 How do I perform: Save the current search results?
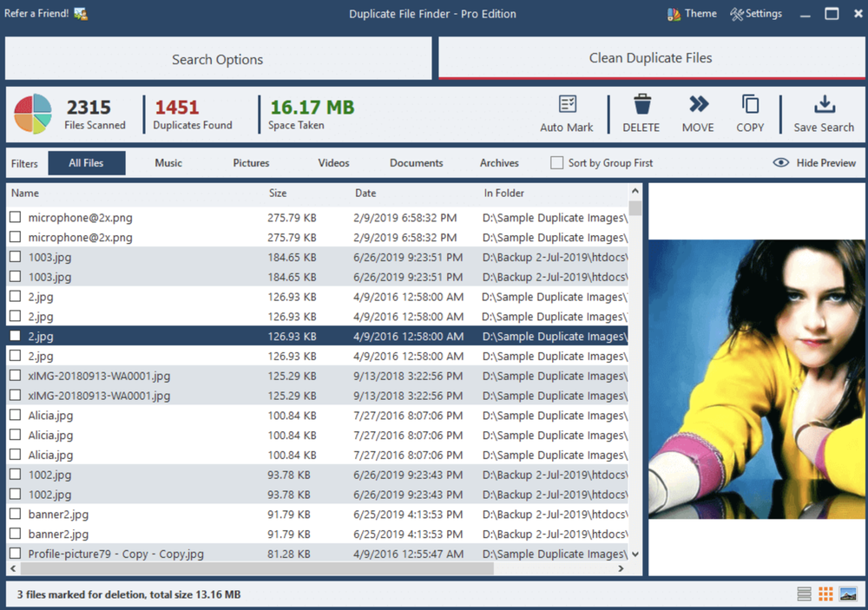tap(822, 113)
